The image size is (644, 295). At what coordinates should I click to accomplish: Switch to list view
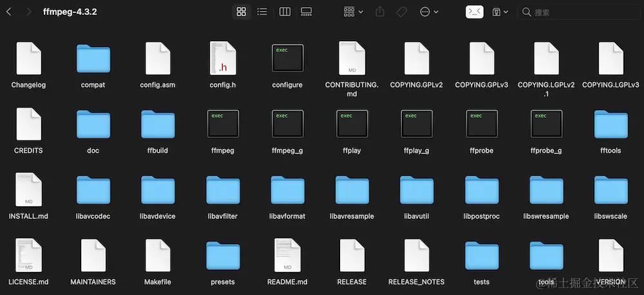click(262, 12)
